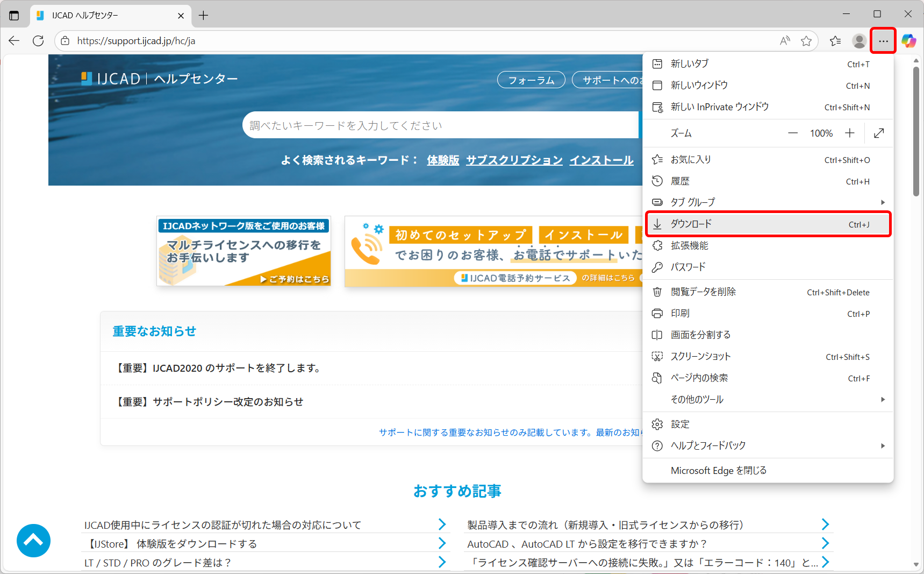Screen dimensions: 924x574
Task: Click the back navigation arrow
Action: click(13, 40)
